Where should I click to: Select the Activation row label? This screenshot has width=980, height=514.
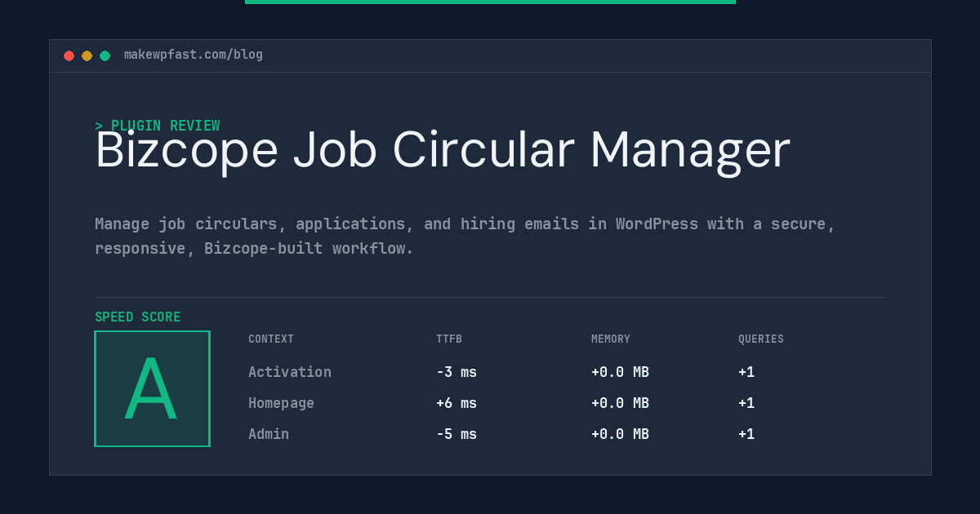[290, 372]
